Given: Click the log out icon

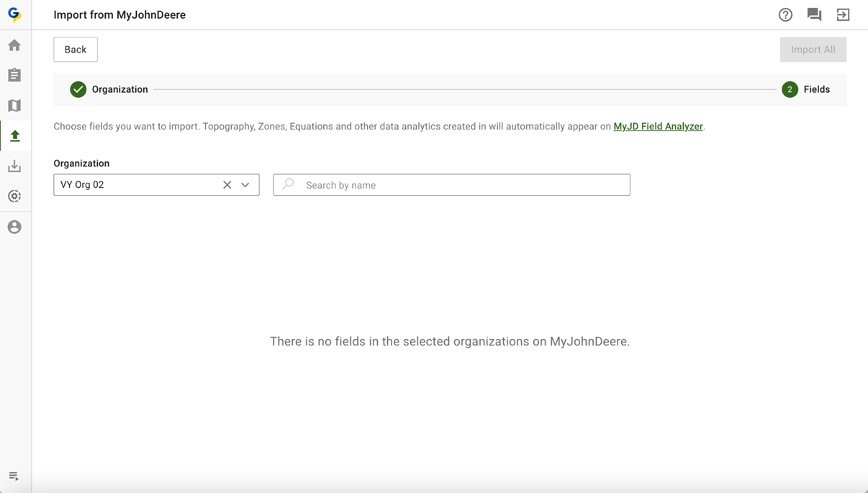Looking at the screenshot, I should tap(843, 14).
